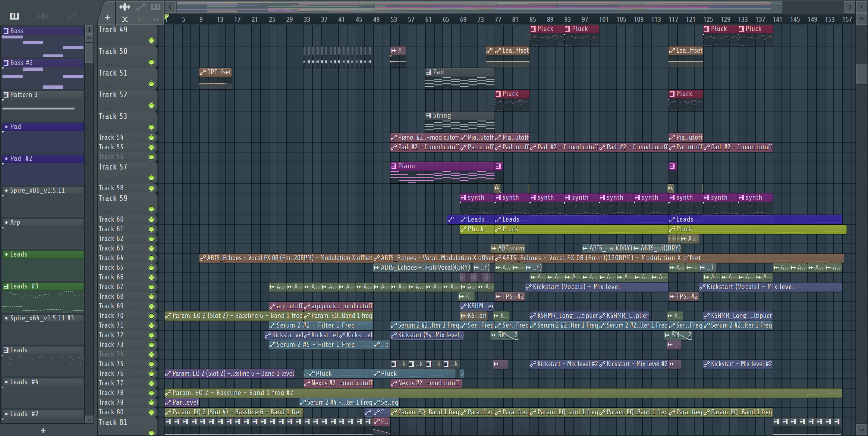Mute Track 78 with its green LED
This screenshot has height=436, width=868.
click(x=151, y=393)
